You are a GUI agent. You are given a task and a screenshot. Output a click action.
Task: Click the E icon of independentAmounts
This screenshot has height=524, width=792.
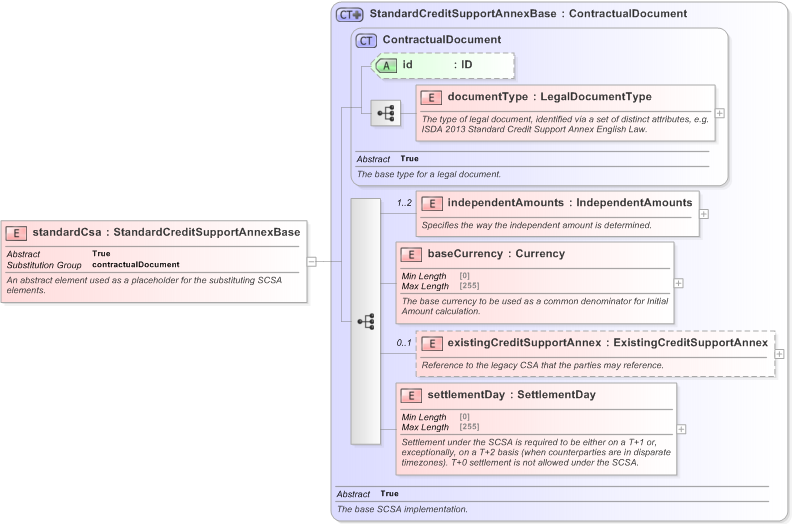(432, 204)
